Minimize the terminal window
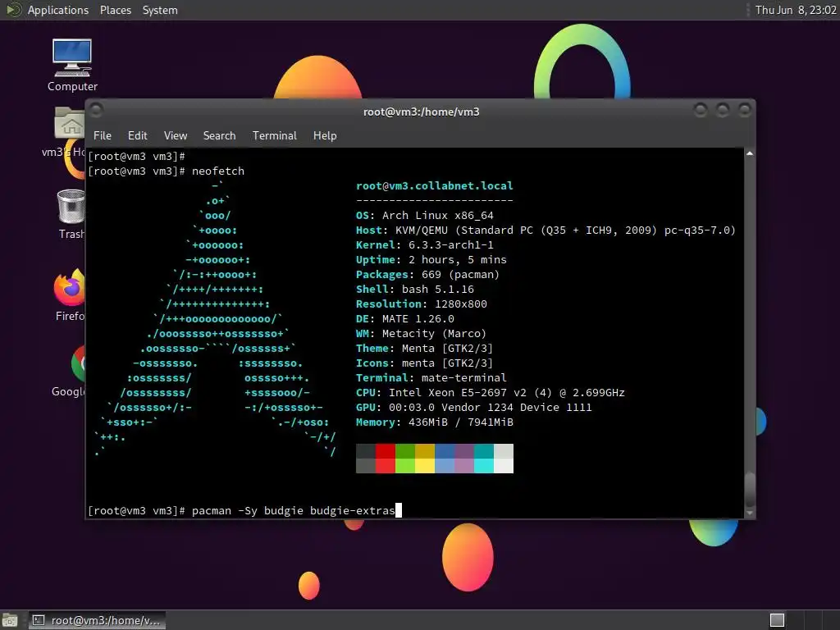 pyautogui.click(x=701, y=111)
